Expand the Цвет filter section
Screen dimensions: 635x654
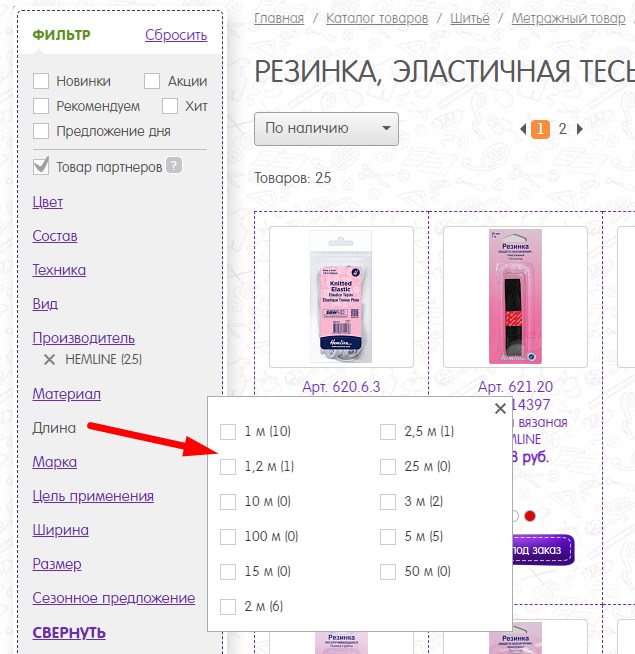coord(48,202)
